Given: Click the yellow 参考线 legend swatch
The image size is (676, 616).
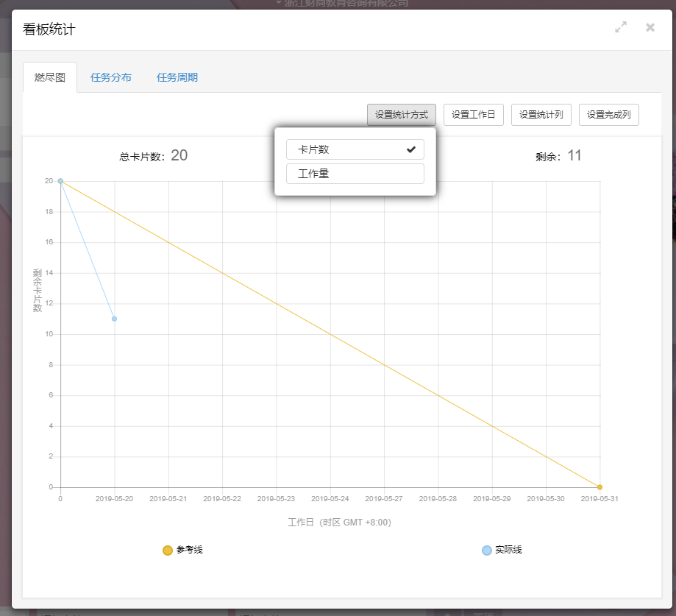Looking at the screenshot, I should pos(168,550).
